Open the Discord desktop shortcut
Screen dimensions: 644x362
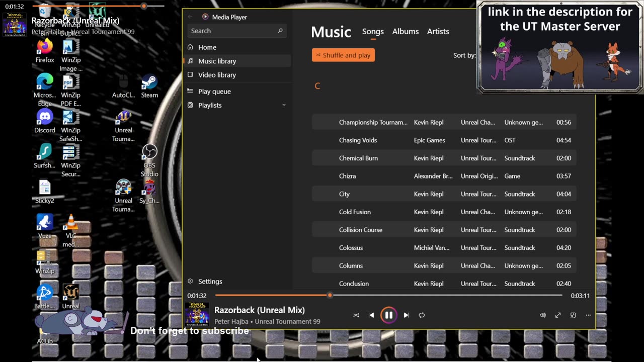[x=45, y=121]
